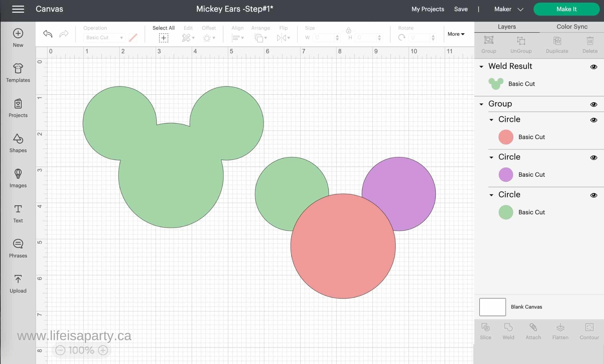Select the Weld Result mouse-head thumbnail
This screenshot has height=364, width=604.
tap(496, 84)
